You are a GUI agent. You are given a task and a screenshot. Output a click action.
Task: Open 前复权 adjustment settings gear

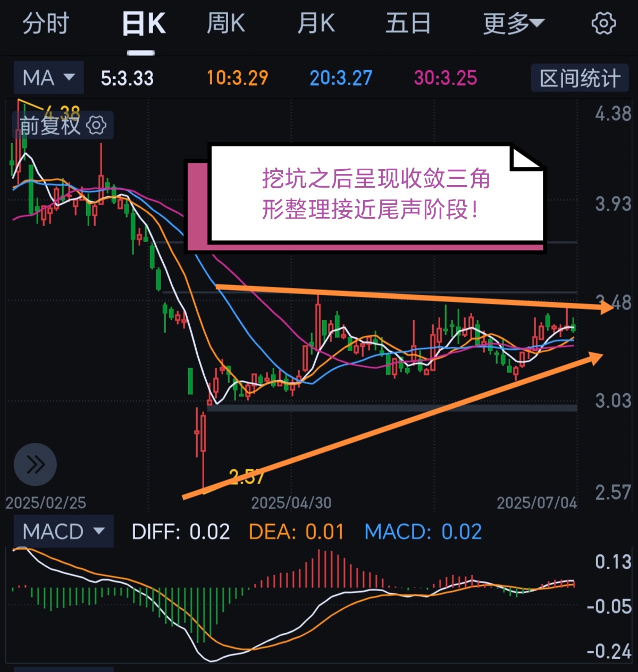pyautogui.click(x=97, y=126)
